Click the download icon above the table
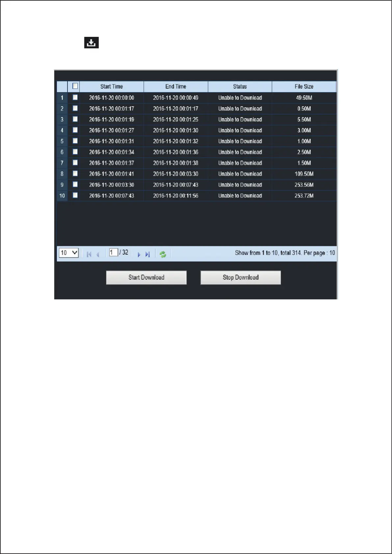392x554 pixels. (91, 43)
